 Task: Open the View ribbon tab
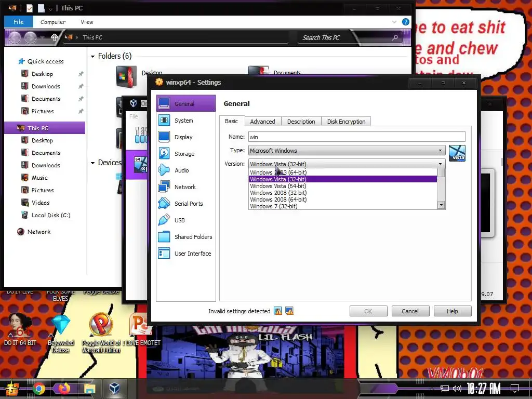87,22
